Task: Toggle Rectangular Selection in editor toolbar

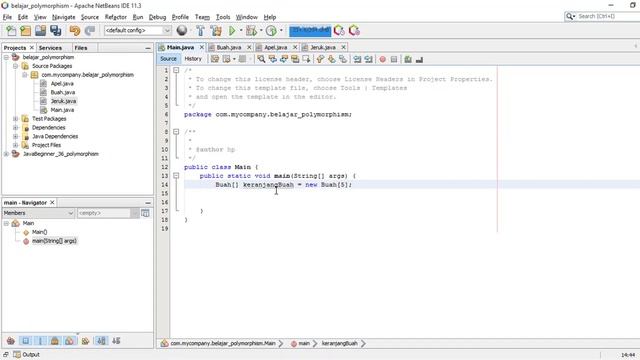Action: pos(306,60)
